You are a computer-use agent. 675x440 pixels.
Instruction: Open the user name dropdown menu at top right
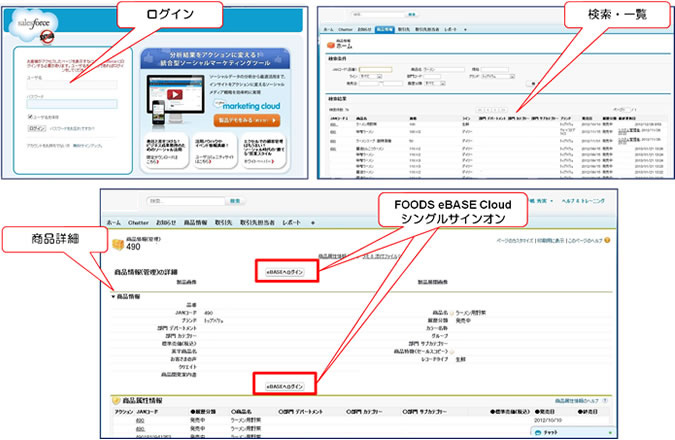click(x=540, y=201)
